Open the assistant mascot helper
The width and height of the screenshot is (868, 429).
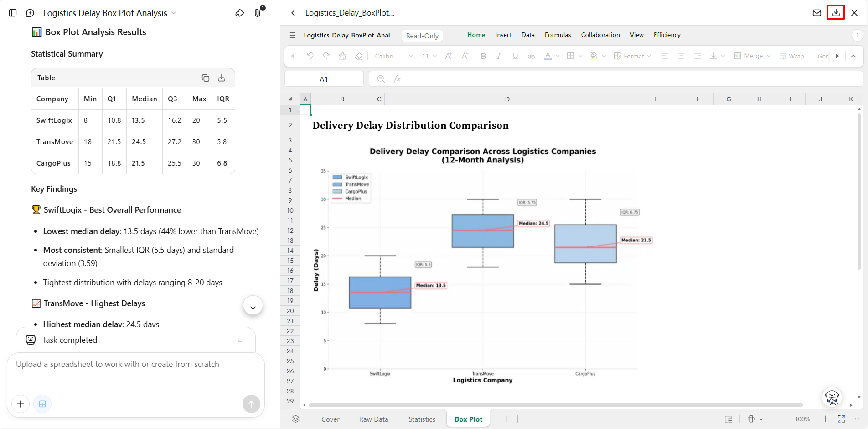[x=832, y=397]
